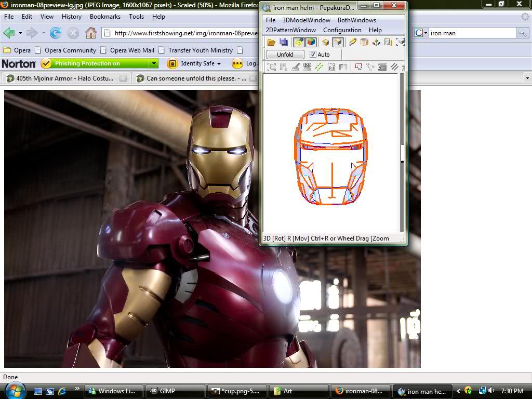Go to the Firefox Home page icon
This screenshot has width=532, height=399.
(x=91, y=33)
